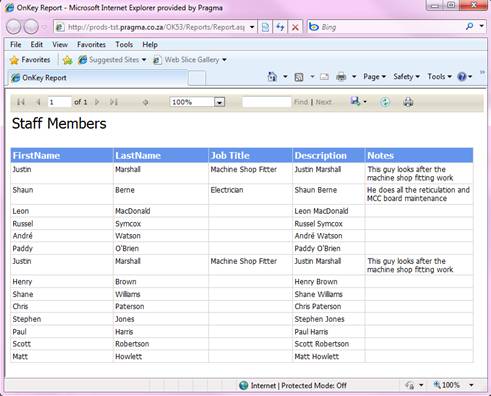The height and width of the screenshot is (396, 491).
Task: Click the Feeds icon in the command bar
Action: (x=299, y=77)
